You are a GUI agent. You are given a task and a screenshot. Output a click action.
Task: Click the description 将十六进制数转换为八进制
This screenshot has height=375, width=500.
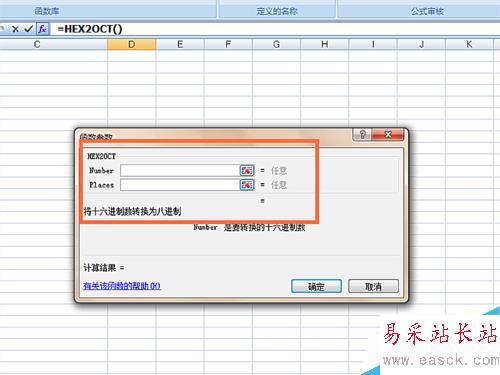click(132, 211)
